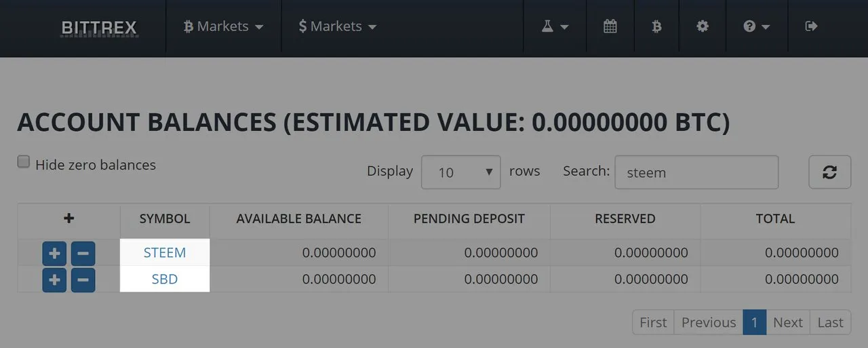Image resolution: width=868 pixels, height=348 pixels.
Task: Open the Display rows count dropdown
Action: click(x=461, y=172)
